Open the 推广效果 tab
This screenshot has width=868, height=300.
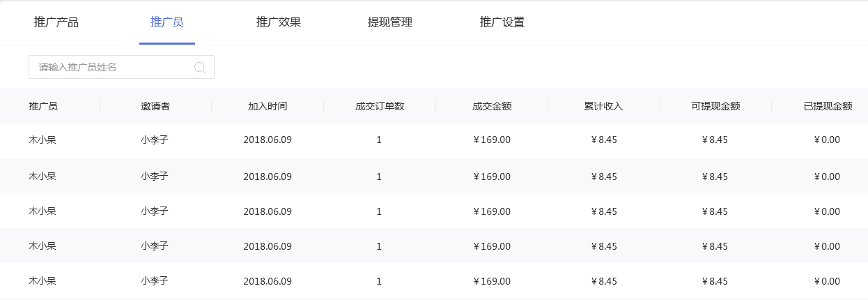pos(279,22)
